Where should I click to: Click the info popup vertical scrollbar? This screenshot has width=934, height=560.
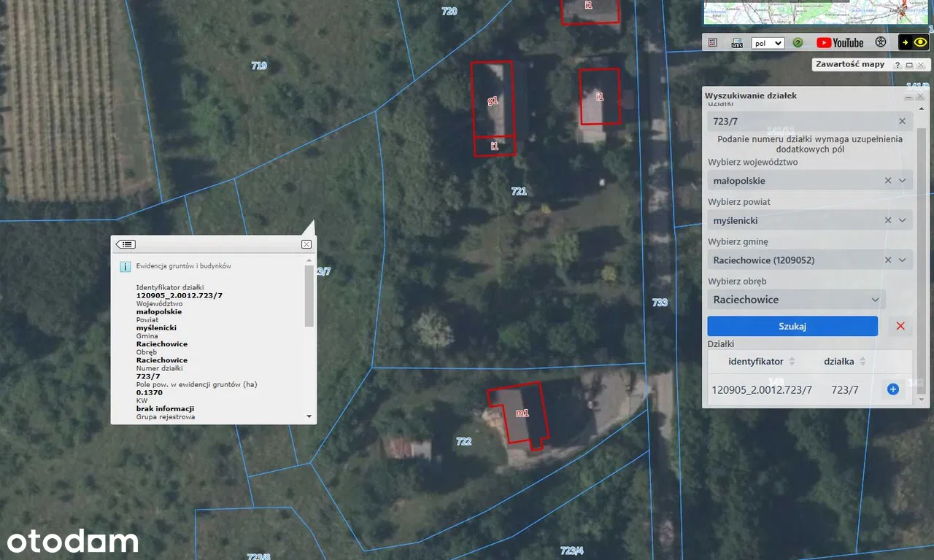[309, 299]
